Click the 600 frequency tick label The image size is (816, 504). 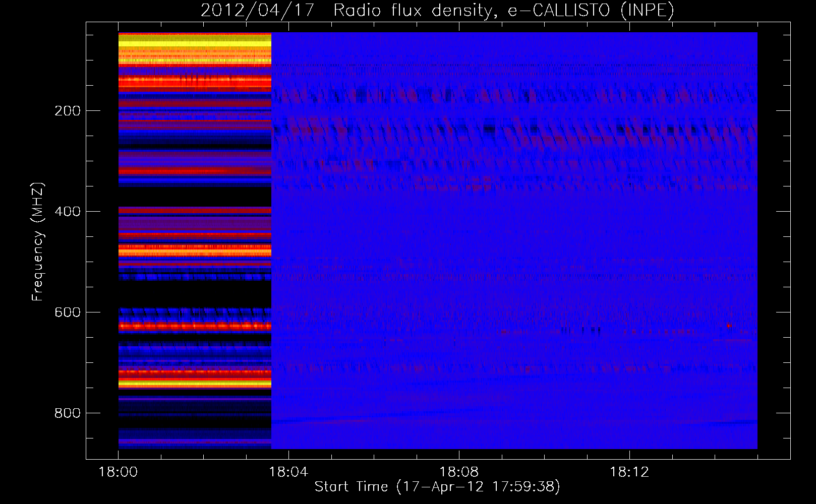click(x=68, y=312)
